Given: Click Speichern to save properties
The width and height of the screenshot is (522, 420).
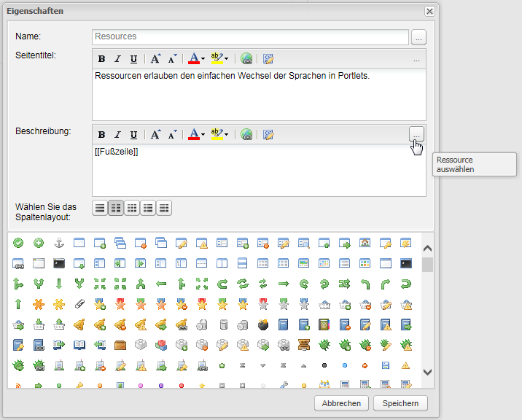Looking at the screenshot, I should pyautogui.click(x=400, y=403).
